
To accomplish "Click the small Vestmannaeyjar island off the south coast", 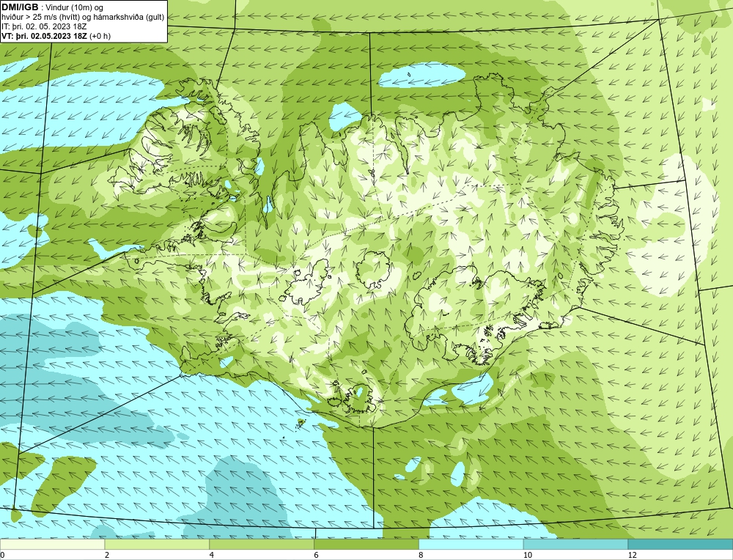I will point(300,424).
